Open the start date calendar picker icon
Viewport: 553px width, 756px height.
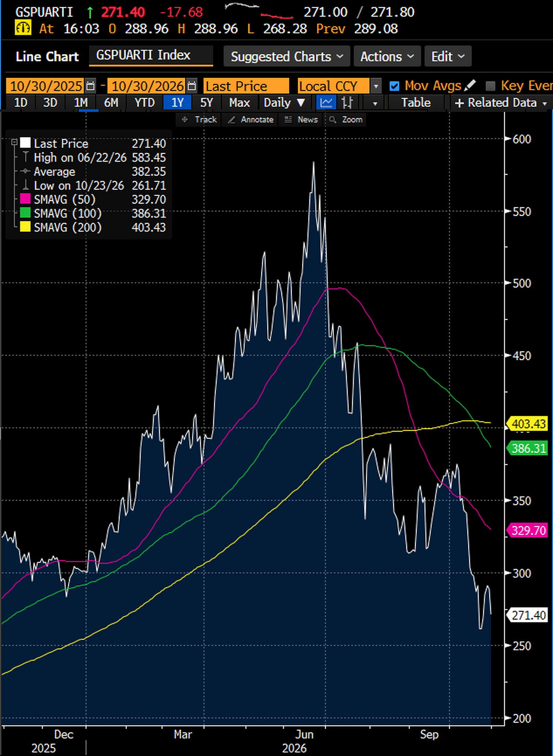(90, 86)
